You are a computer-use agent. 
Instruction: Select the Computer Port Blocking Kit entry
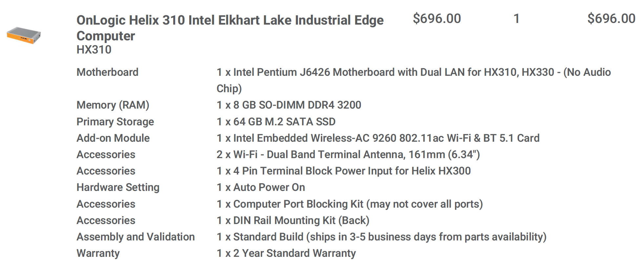[350, 204]
